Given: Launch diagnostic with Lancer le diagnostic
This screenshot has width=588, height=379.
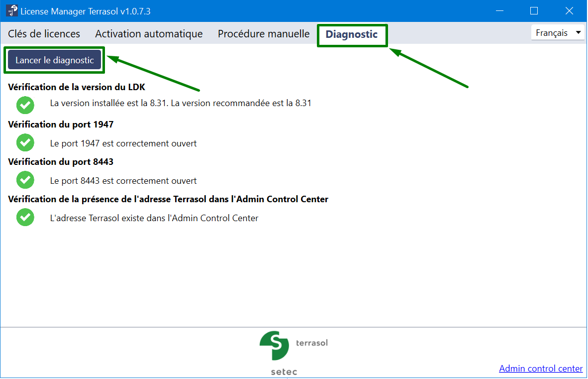Looking at the screenshot, I should pyautogui.click(x=54, y=60).
